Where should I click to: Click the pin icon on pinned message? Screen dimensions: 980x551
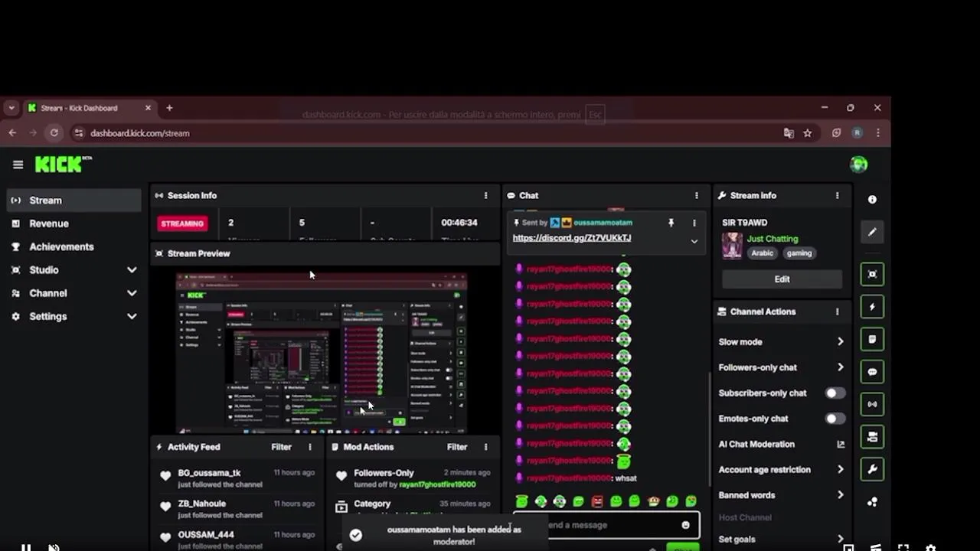[x=671, y=223]
